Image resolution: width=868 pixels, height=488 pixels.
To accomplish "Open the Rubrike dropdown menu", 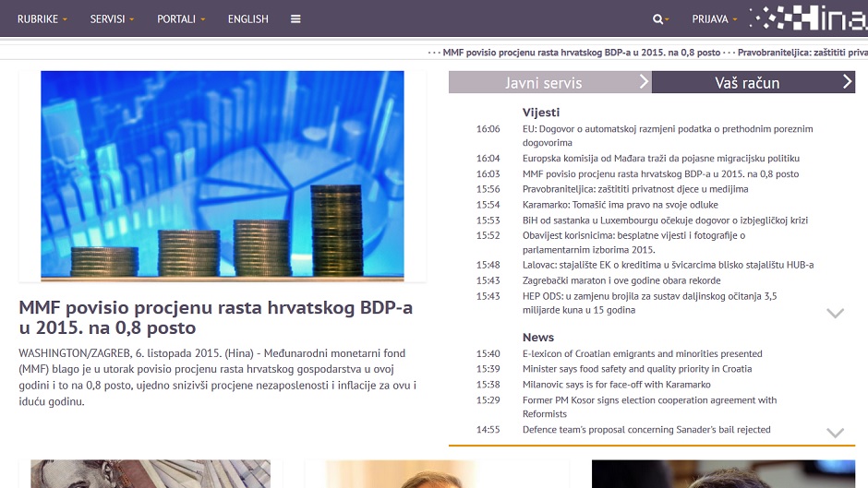I will tap(42, 18).
